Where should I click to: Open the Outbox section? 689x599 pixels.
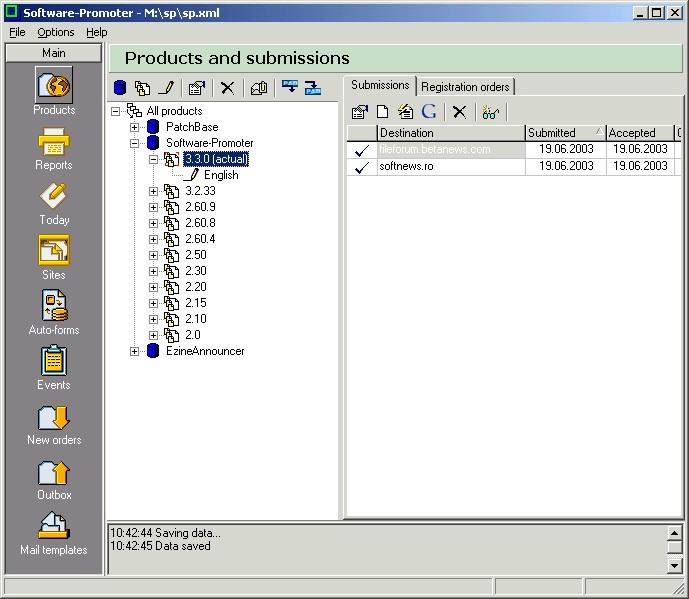point(54,480)
